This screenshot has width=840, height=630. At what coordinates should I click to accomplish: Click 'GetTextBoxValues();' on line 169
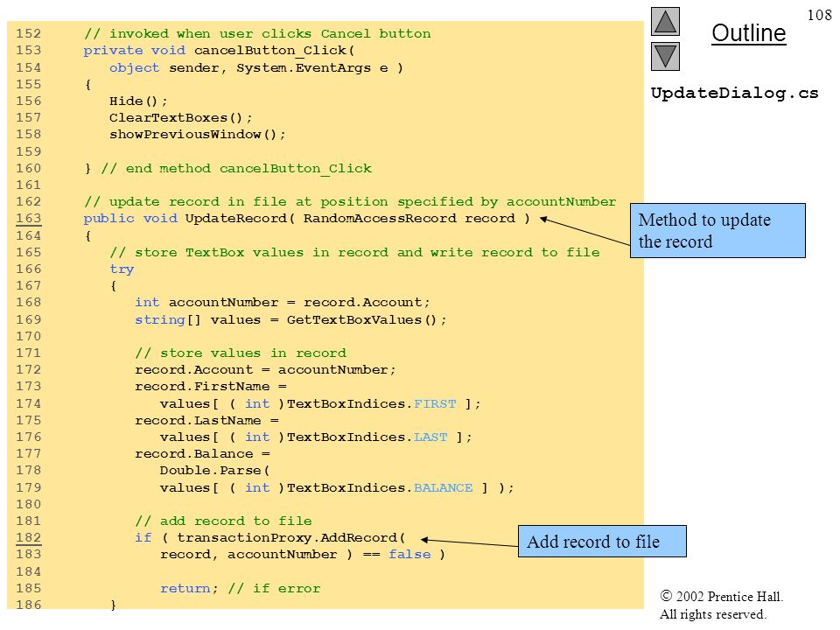pyautogui.click(x=367, y=320)
